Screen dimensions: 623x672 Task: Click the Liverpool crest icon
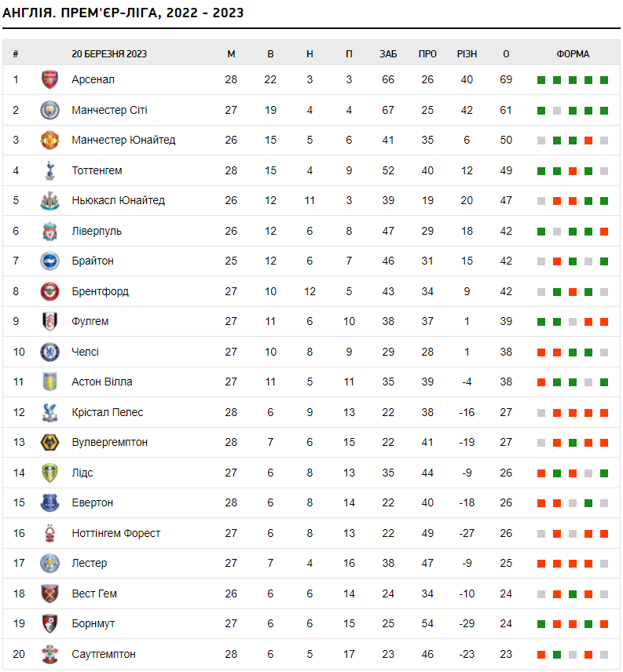coord(49,231)
